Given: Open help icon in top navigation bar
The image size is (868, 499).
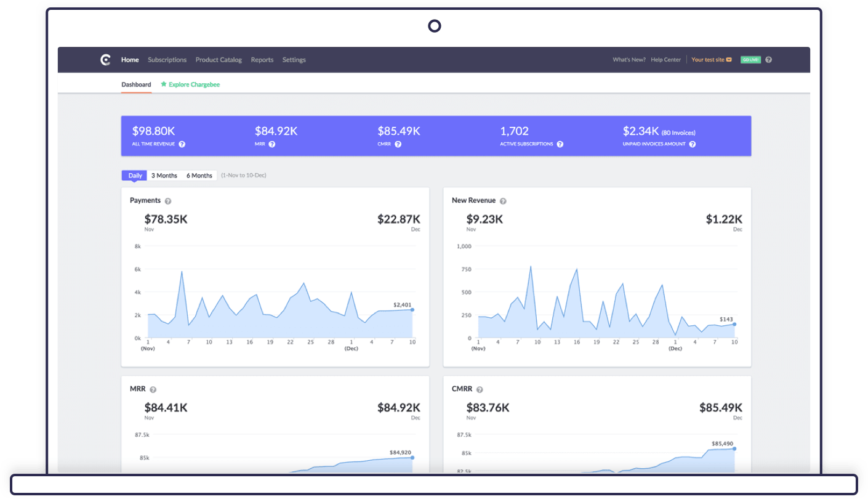Looking at the screenshot, I should (x=768, y=60).
